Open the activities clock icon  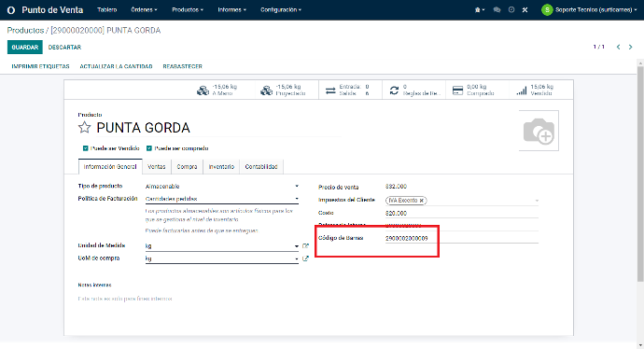[x=511, y=10]
